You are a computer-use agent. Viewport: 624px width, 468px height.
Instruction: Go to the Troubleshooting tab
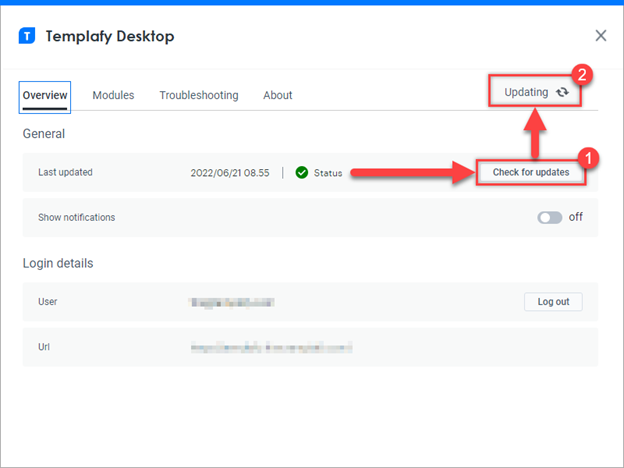[199, 95]
